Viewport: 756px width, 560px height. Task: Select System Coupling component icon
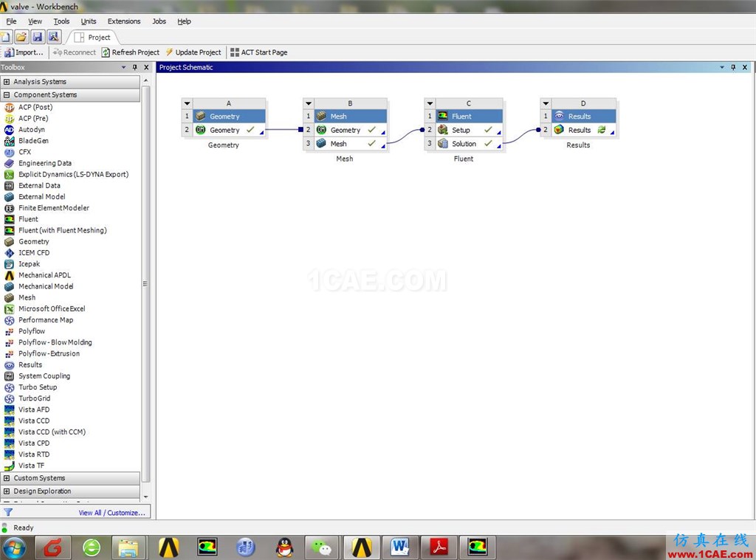(x=9, y=376)
